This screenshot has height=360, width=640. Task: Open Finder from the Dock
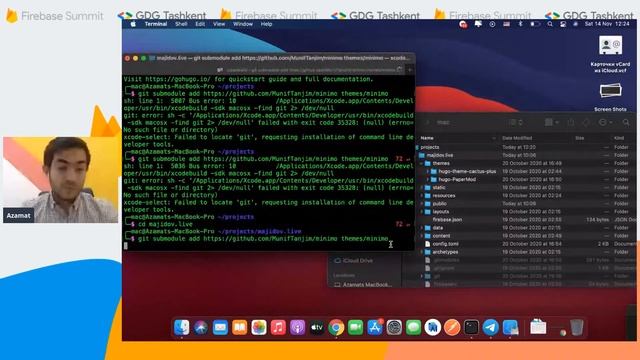pyautogui.click(x=181, y=327)
